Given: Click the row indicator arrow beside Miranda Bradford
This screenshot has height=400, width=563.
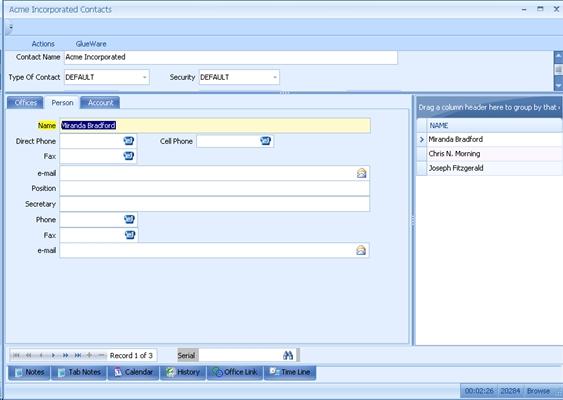Looking at the screenshot, I should click(422, 139).
